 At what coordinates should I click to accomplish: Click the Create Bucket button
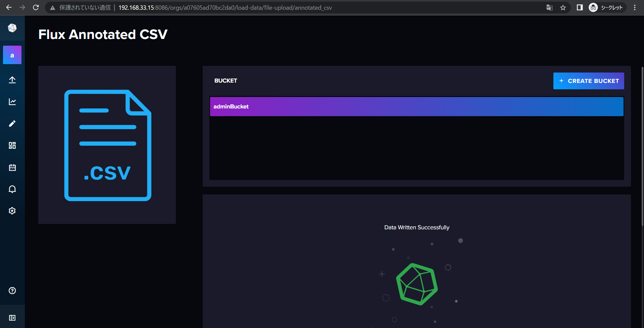pyautogui.click(x=588, y=81)
